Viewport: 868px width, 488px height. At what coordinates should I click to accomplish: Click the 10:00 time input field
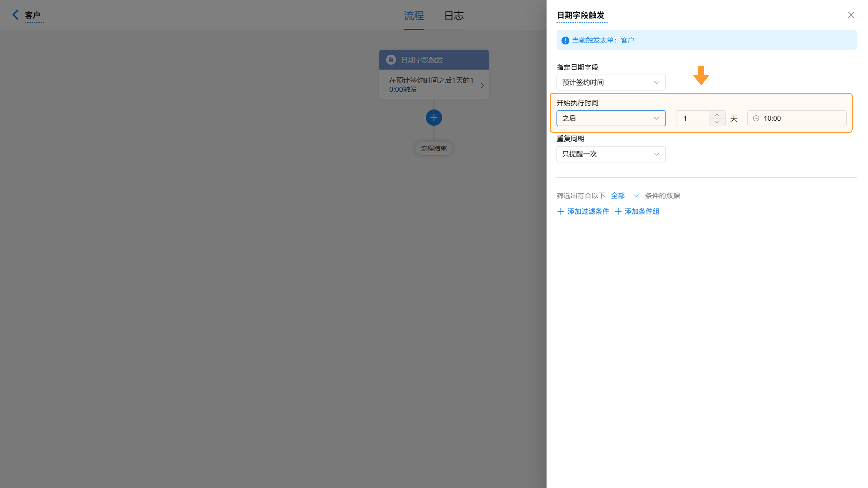pos(797,118)
